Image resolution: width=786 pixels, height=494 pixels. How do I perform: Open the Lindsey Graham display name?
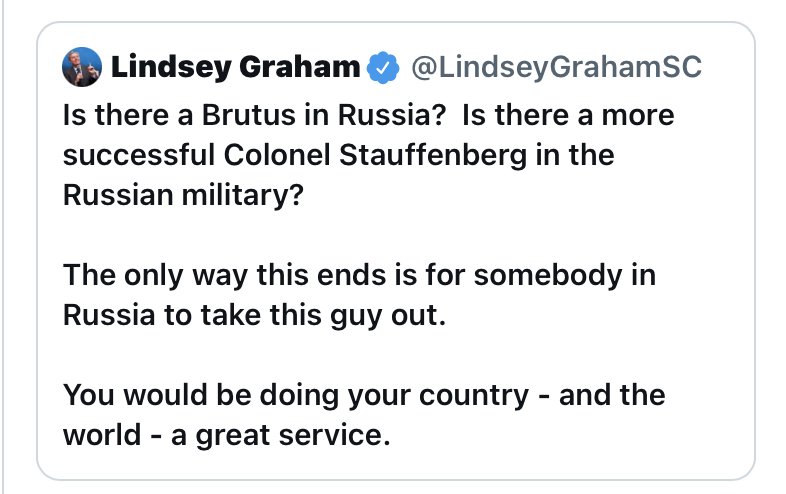coord(236,67)
